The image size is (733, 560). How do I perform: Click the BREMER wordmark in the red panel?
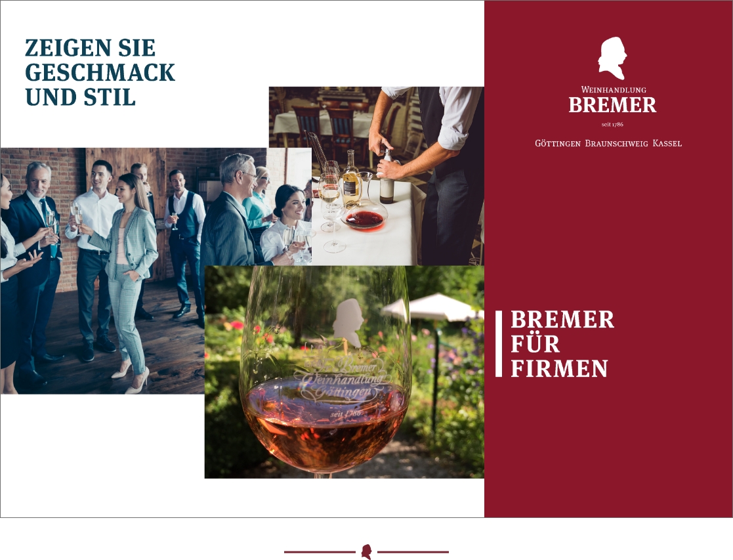click(x=612, y=105)
